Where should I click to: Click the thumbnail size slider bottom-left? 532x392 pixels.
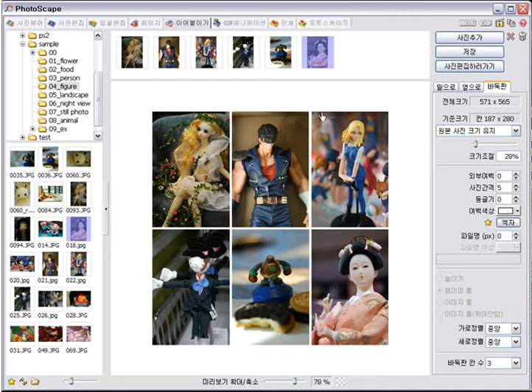(x=81, y=382)
